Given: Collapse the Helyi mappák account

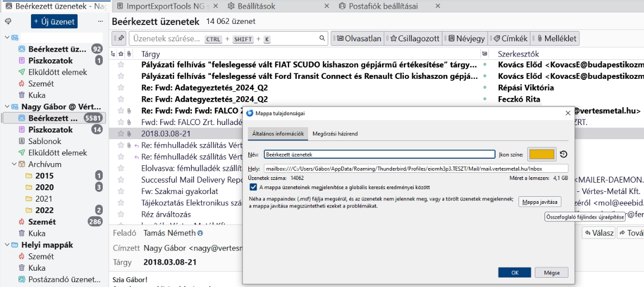Looking at the screenshot, I should click(x=7, y=245).
